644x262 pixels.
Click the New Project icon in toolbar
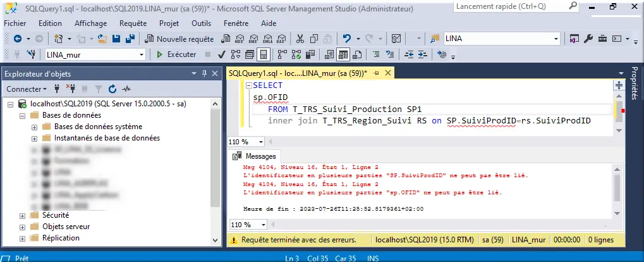tap(59, 39)
